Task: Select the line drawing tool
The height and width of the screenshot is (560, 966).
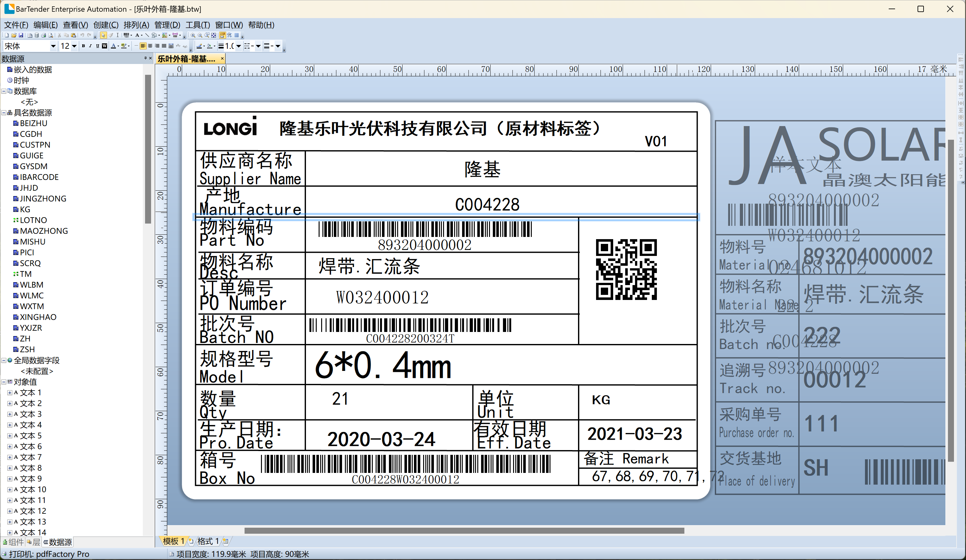Action: [x=147, y=35]
